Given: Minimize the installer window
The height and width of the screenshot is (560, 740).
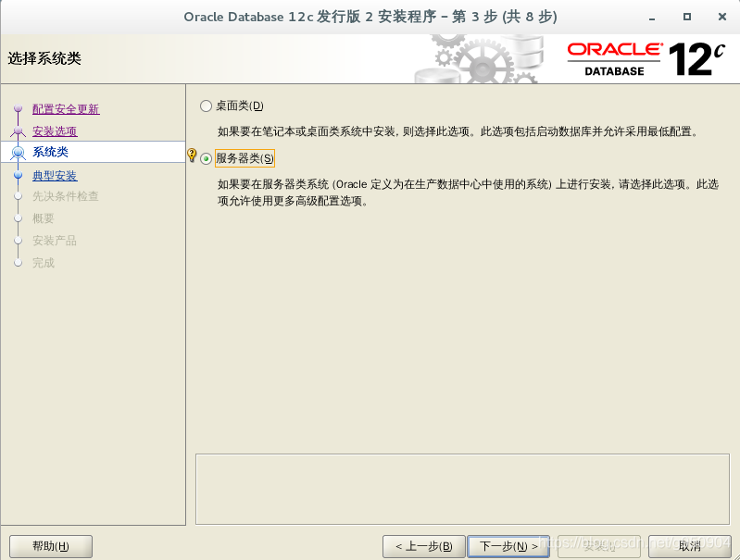Looking at the screenshot, I should (652, 18).
